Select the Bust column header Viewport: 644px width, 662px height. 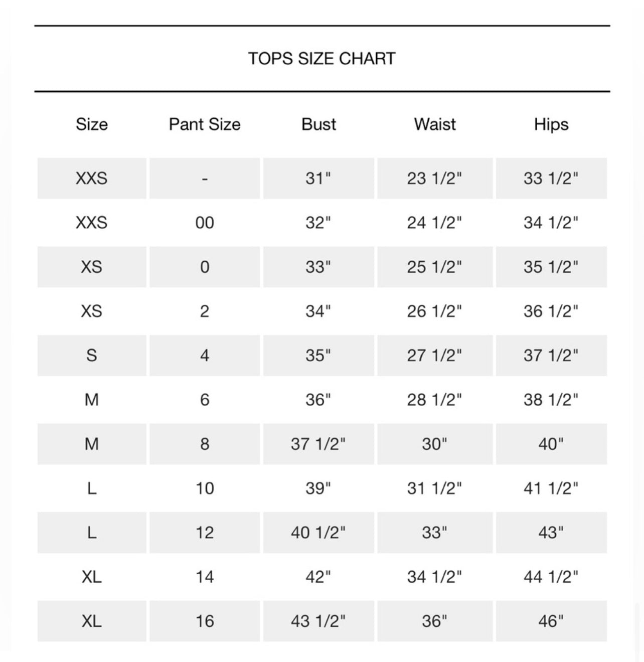coord(318,124)
